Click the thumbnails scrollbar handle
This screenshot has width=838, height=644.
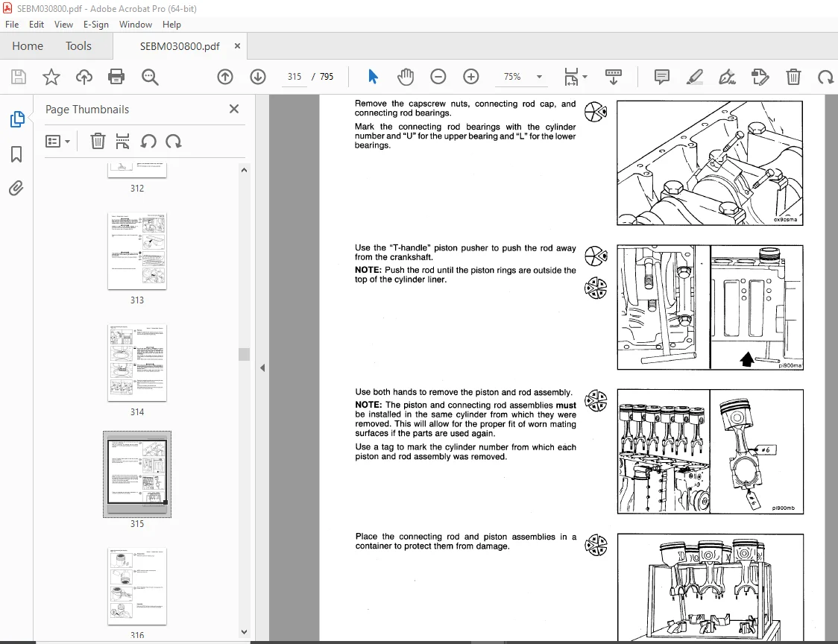point(245,354)
